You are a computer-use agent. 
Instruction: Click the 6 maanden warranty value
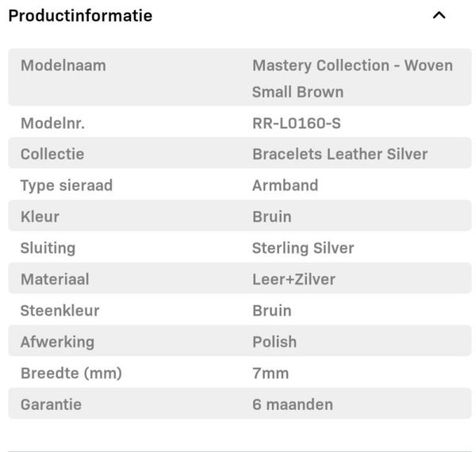293,404
